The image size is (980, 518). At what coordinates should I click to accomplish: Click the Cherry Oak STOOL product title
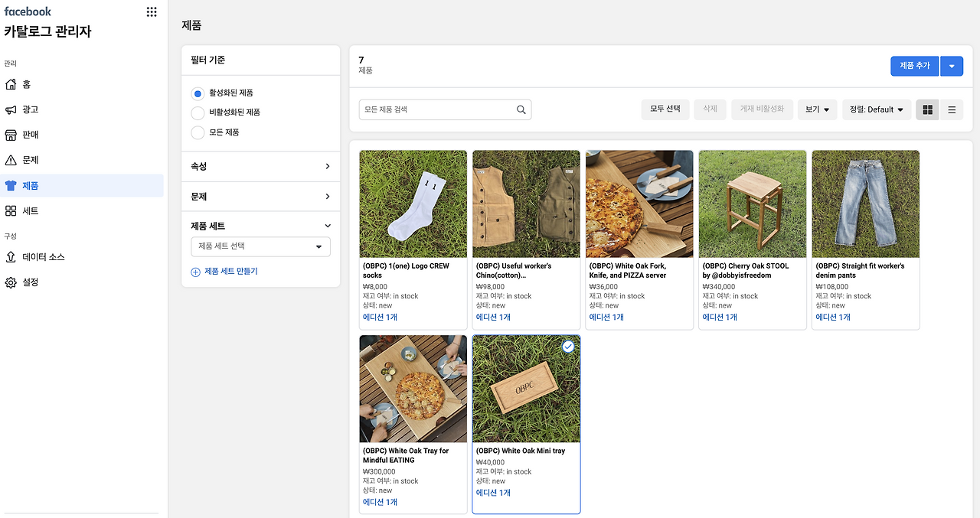coord(746,271)
